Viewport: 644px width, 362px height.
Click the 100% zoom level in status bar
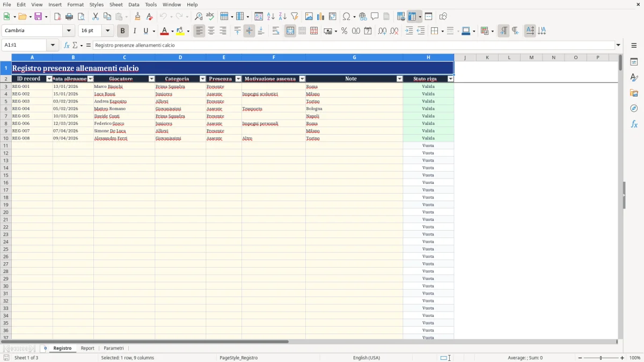click(x=635, y=358)
